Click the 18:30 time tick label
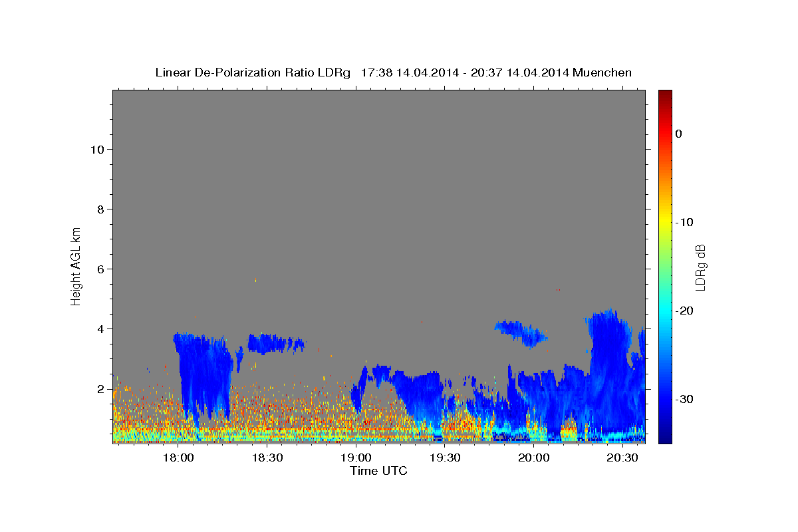798x532 pixels. pyautogui.click(x=267, y=458)
